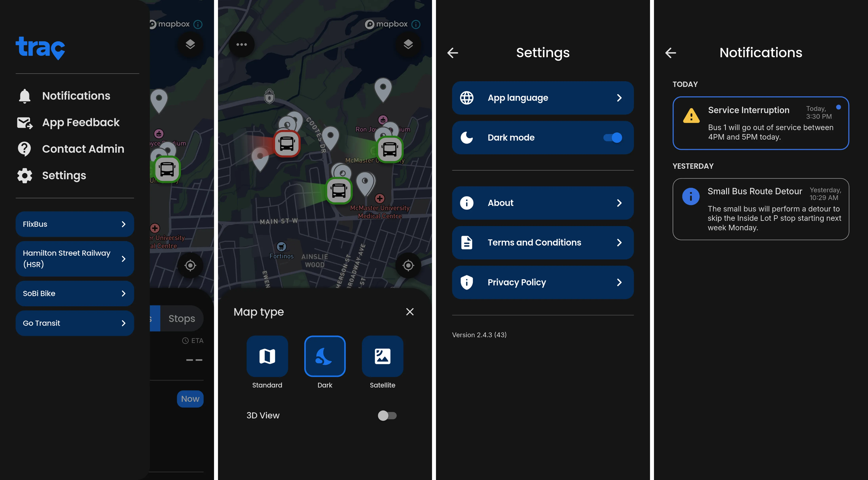The height and width of the screenshot is (480, 868).
Task: Expand FlixBus chevron
Action: coord(124,224)
